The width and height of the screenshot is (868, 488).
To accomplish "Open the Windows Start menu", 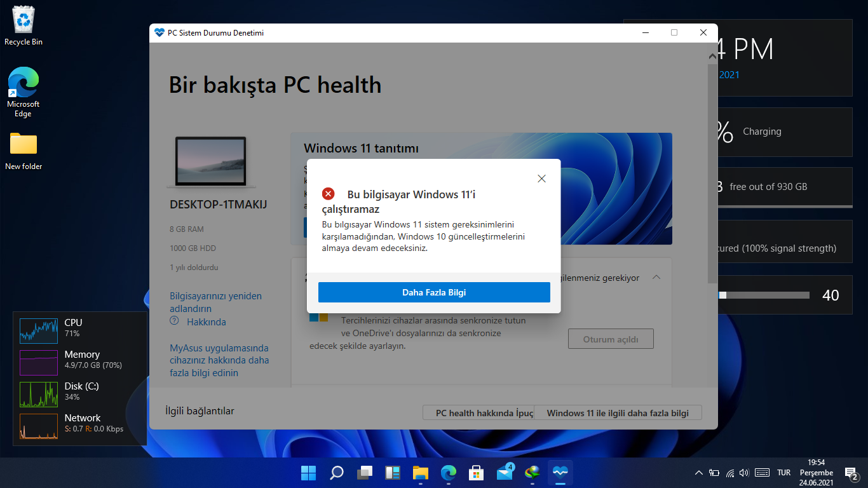I will click(308, 473).
